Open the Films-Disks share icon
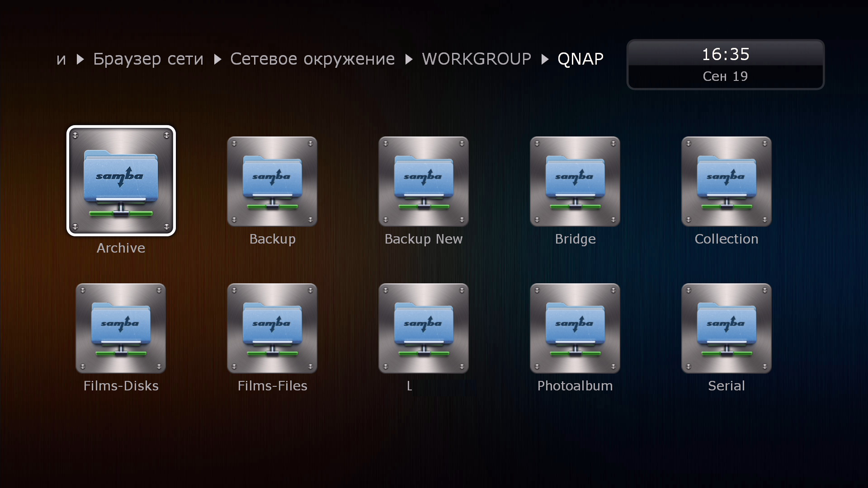The width and height of the screenshot is (868, 488). pos(121,328)
